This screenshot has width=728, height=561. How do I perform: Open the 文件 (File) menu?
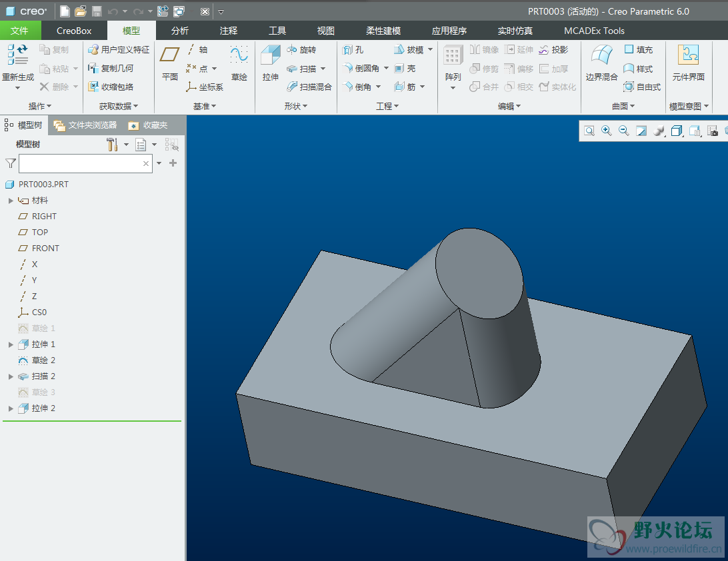click(x=19, y=31)
